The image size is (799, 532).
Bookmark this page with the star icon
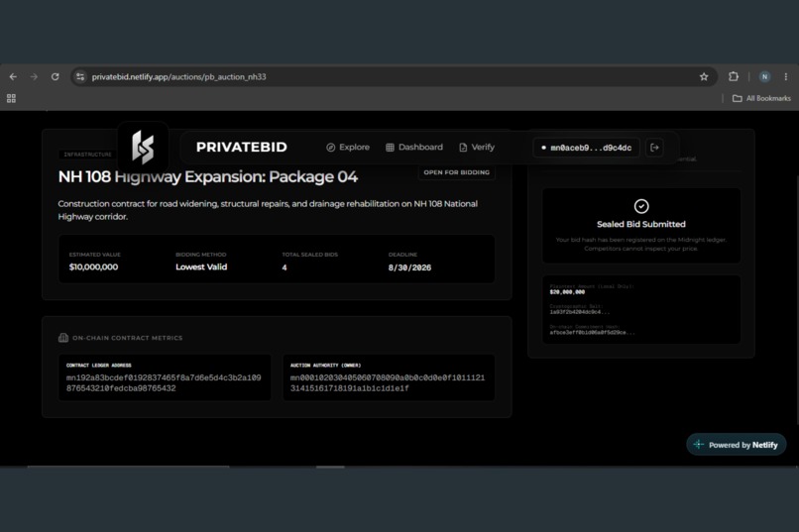pyautogui.click(x=704, y=77)
